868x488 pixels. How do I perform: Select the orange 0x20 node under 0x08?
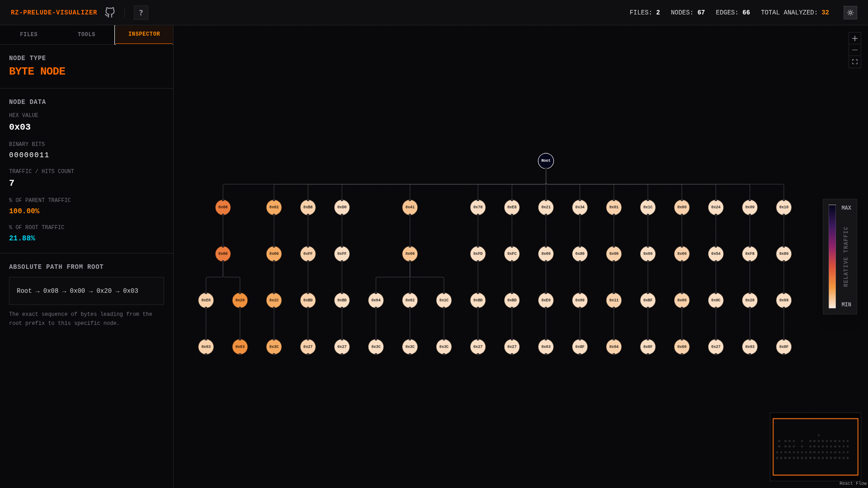(x=240, y=300)
